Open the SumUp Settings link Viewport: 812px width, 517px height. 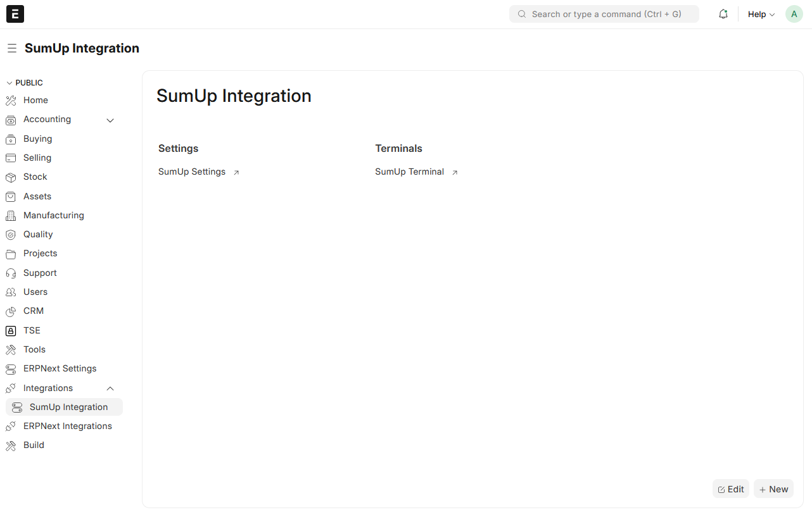[192, 171]
